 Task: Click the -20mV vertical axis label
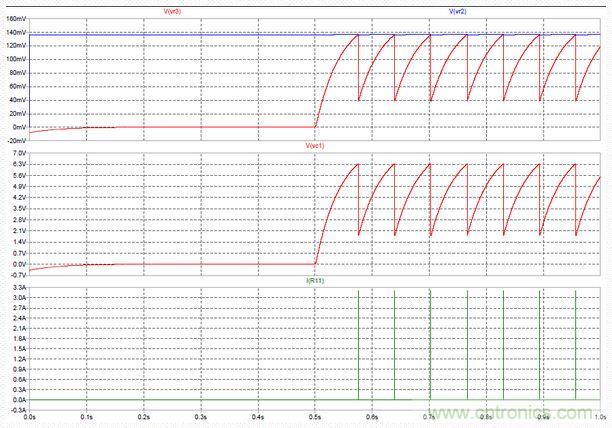[16, 141]
